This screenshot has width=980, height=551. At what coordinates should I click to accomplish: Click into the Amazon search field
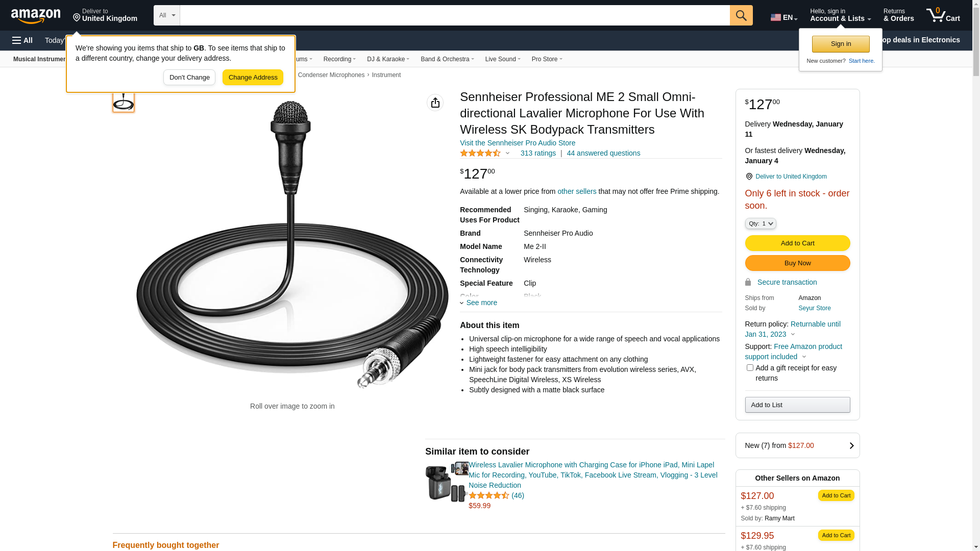(x=454, y=15)
